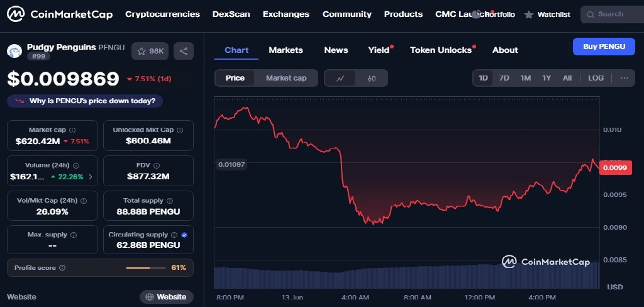Click the Search input field
This screenshot has height=307, width=644.
(612, 14)
